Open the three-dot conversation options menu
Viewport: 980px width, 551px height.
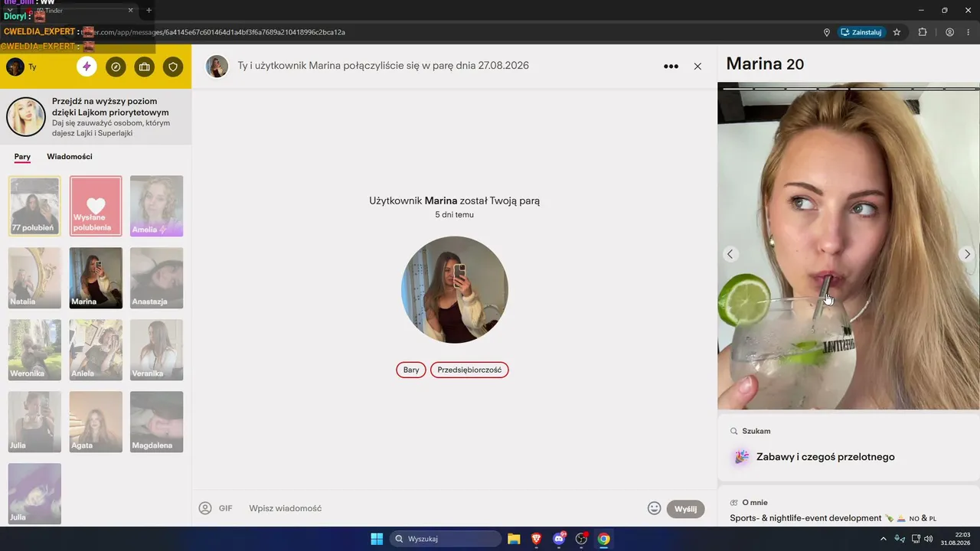click(x=671, y=67)
